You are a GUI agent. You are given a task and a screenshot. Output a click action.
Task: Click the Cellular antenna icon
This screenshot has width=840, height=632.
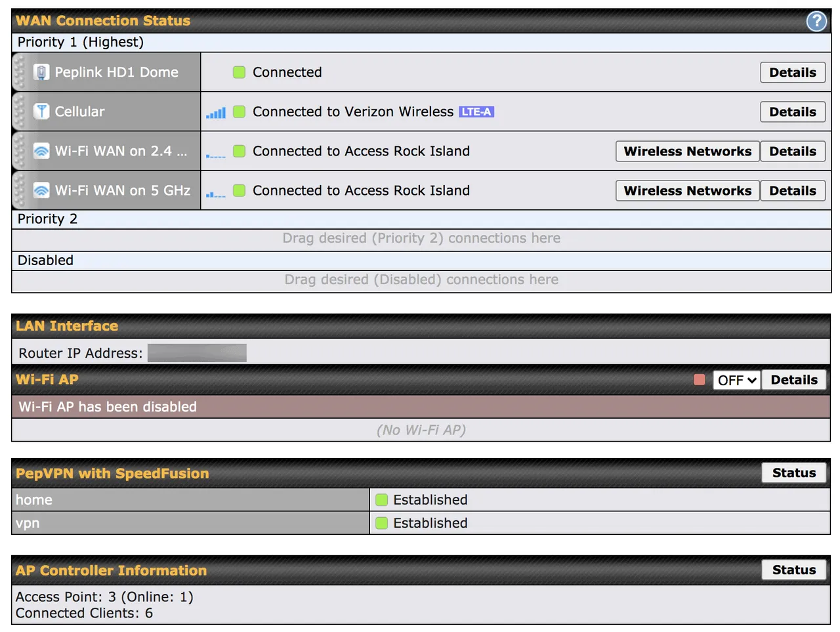(x=41, y=112)
